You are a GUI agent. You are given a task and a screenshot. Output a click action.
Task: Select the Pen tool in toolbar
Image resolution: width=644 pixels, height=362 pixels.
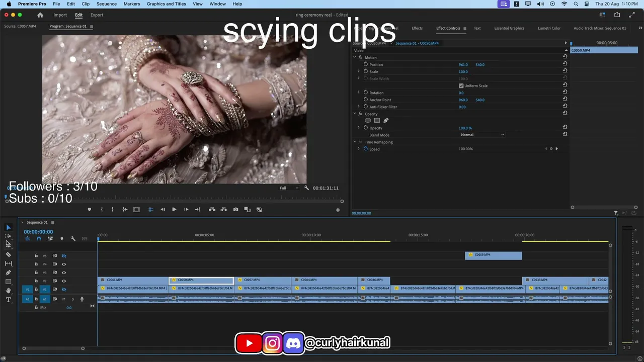pyautogui.click(x=8, y=273)
